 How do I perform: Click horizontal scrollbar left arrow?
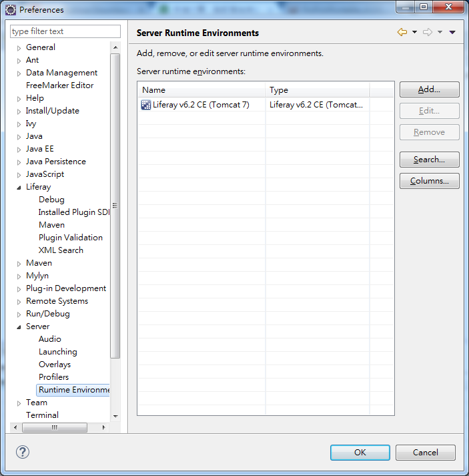[15, 427]
